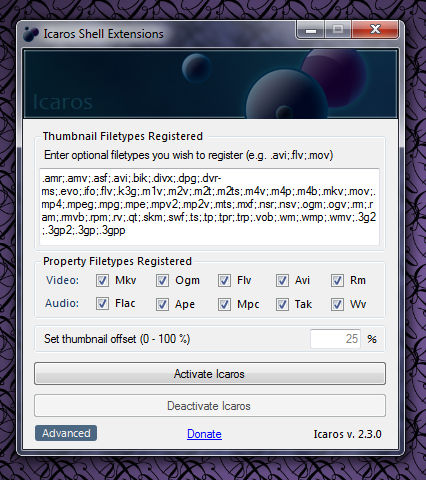Close the Icaros Shell Extensions window
Image resolution: width=426 pixels, height=480 pixels.
[x=375, y=30]
